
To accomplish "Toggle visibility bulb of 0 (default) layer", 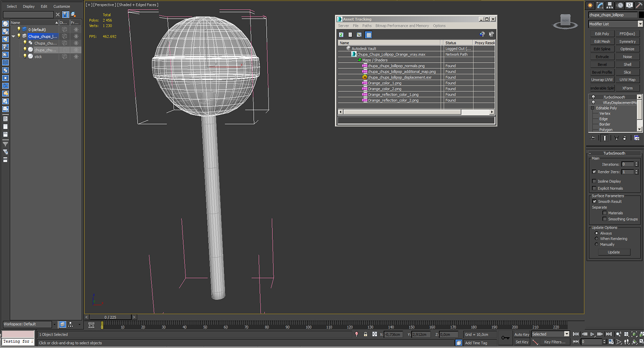I will point(19,29).
